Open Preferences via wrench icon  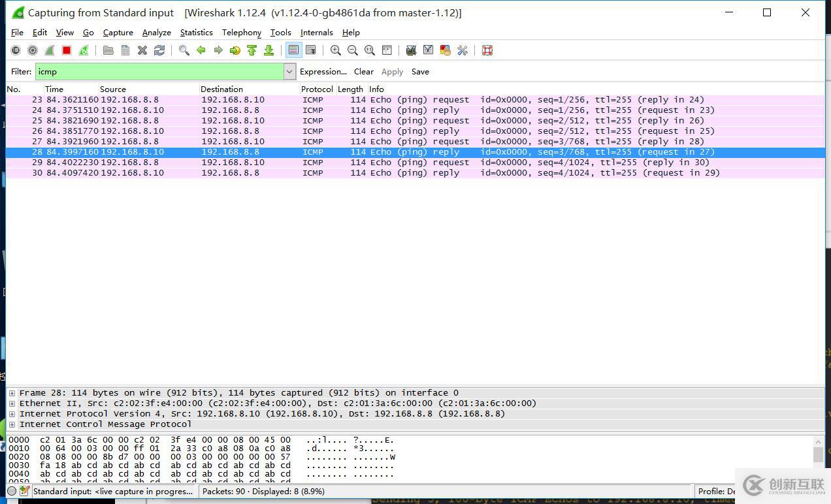tap(463, 50)
